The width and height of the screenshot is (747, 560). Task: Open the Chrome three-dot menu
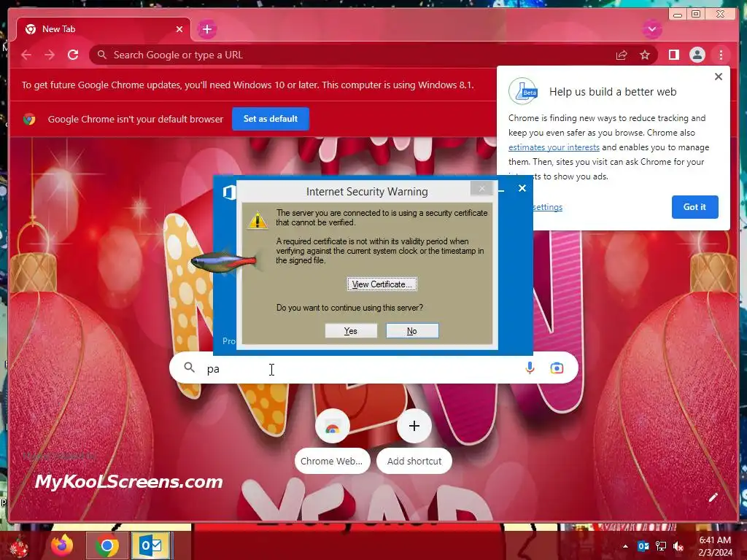[721, 55]
